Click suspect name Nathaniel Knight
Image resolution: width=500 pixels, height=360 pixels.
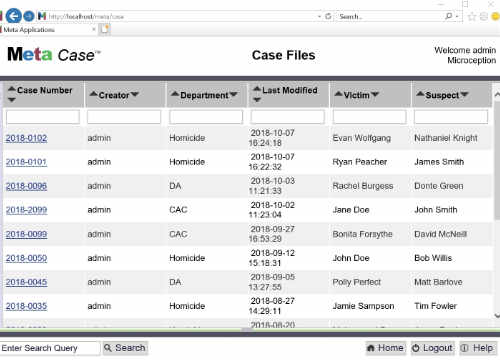point(446,138)
